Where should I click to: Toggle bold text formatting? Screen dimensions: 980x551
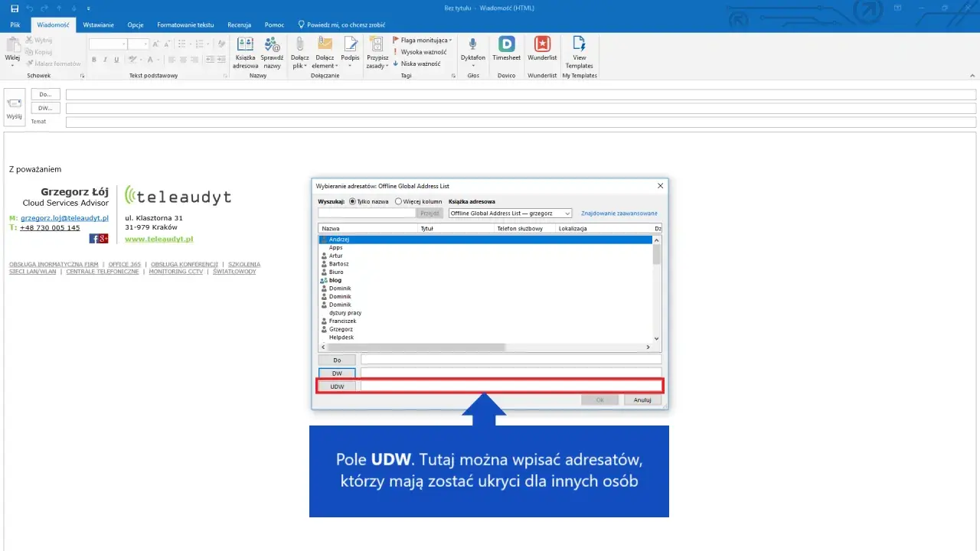tap(94, 60)
